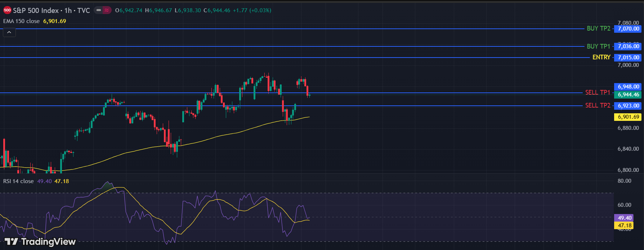The image size is (644, 250).
Task: Click the 6,923.00 price axis label
Action: point(629,106)
